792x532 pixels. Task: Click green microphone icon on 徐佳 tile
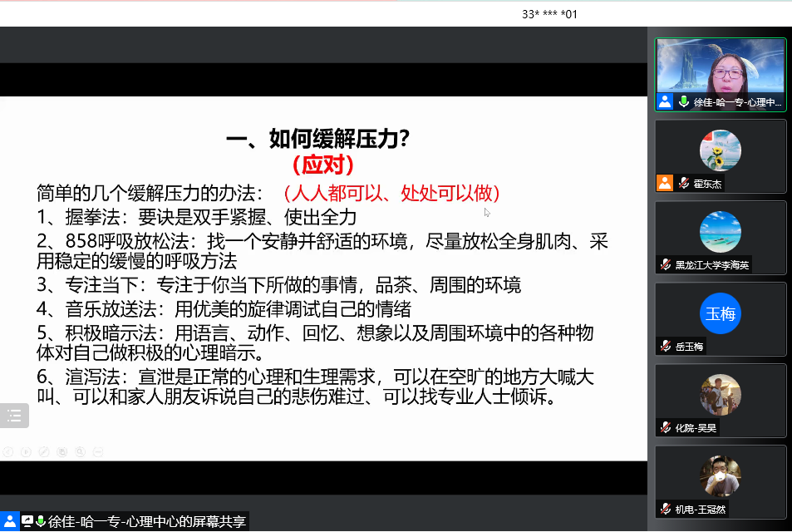[x=683, y=101]
